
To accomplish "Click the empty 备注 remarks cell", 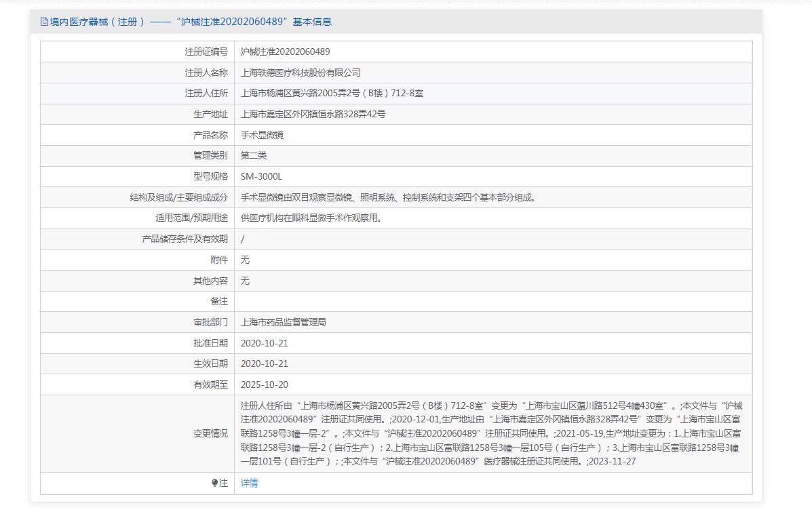I will pyautogui.click(x=493, y=301).
